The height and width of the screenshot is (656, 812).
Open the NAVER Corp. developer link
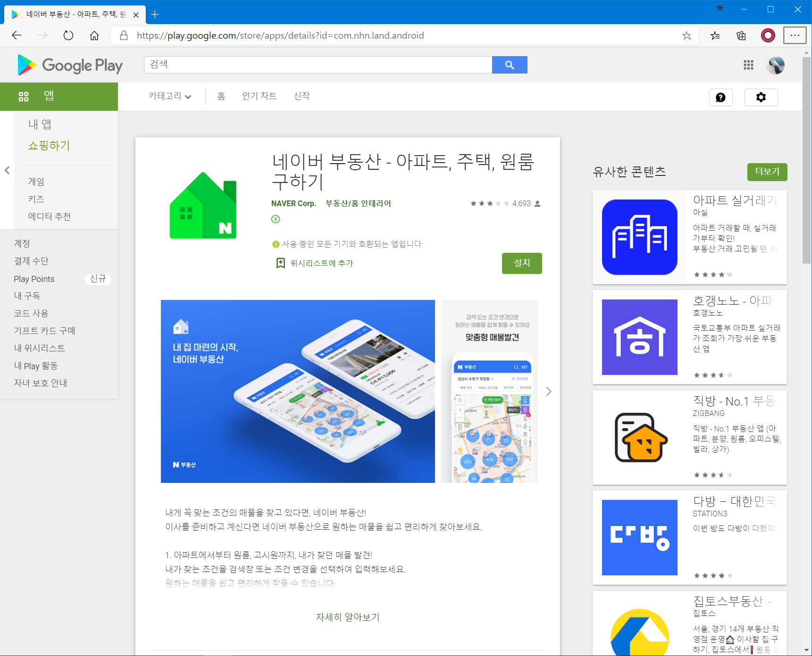coord(293,203)
